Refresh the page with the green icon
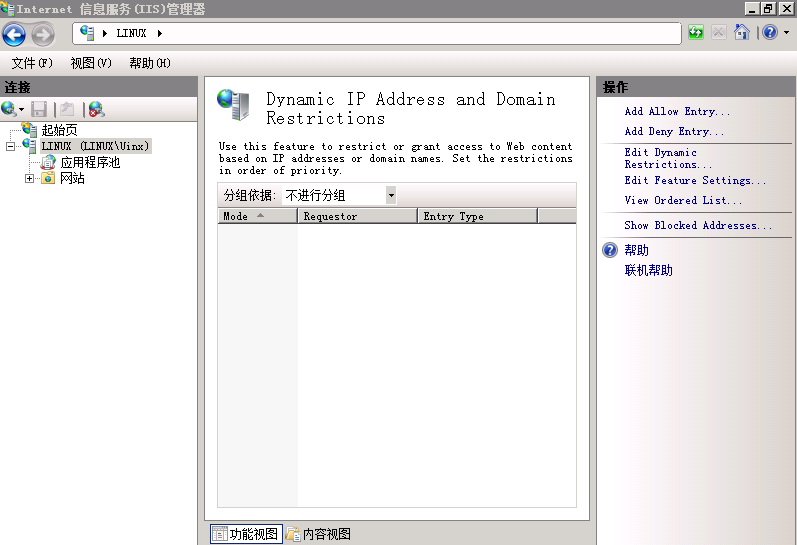Viewport: 797px width, 545px height. tap(695, 33)
